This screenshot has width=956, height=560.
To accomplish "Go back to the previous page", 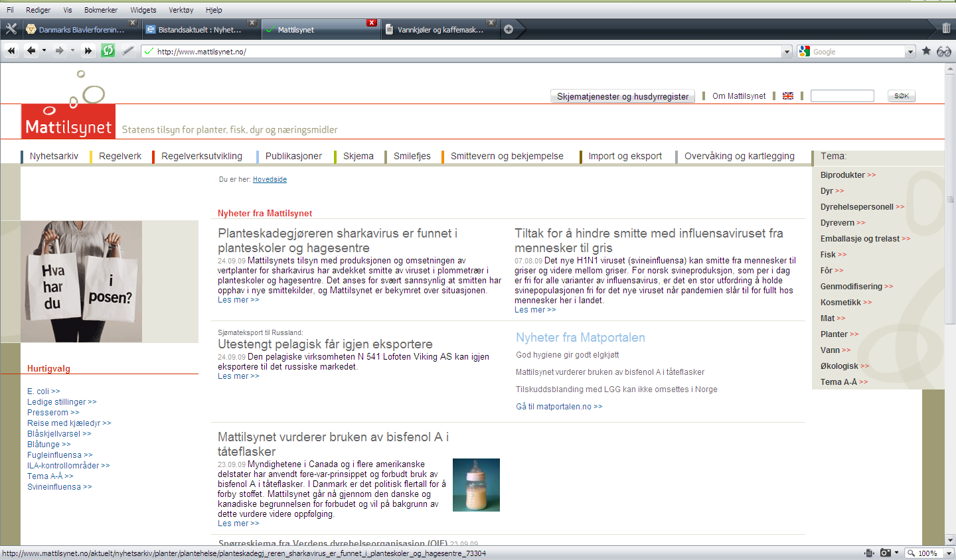I will pyautogui.click(x=31, y=51).
